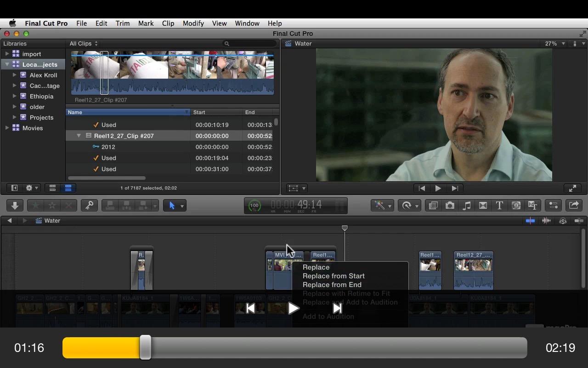Toggle the Libraries sidebar visibility button

[14, 188]
